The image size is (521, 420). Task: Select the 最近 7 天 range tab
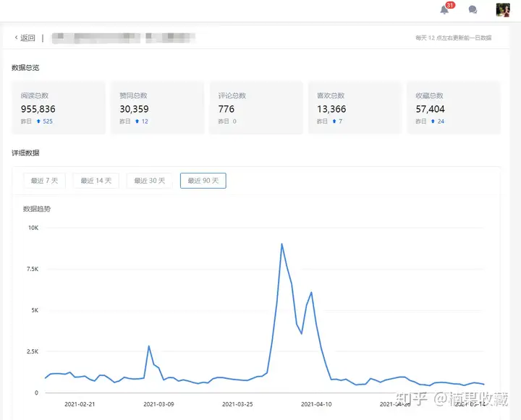click(45, 181)
